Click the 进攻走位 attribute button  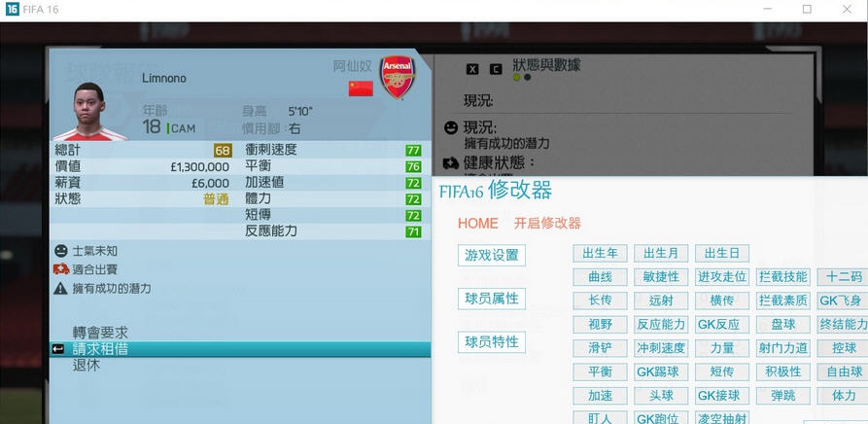(x=722, y=277)
